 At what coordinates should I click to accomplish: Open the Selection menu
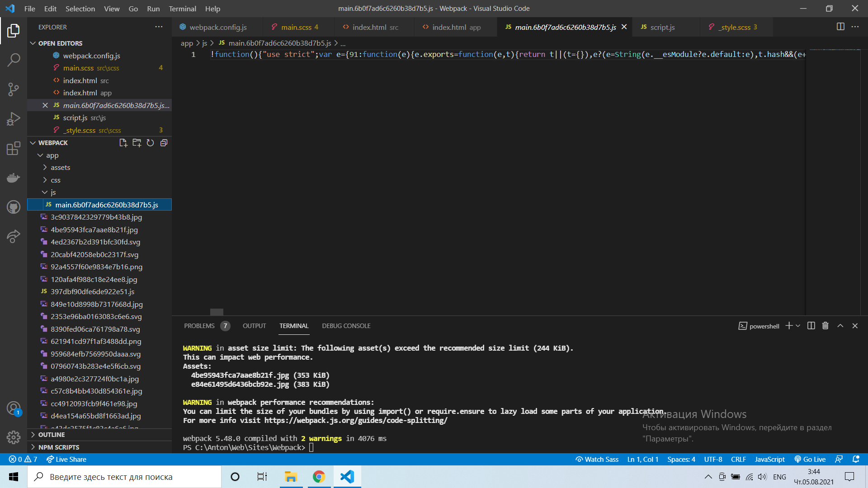point(80,9)
